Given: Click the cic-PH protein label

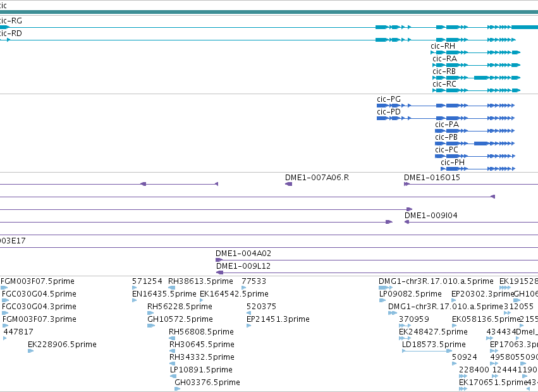Looking at the screenshot, I should tap(453, 162).
